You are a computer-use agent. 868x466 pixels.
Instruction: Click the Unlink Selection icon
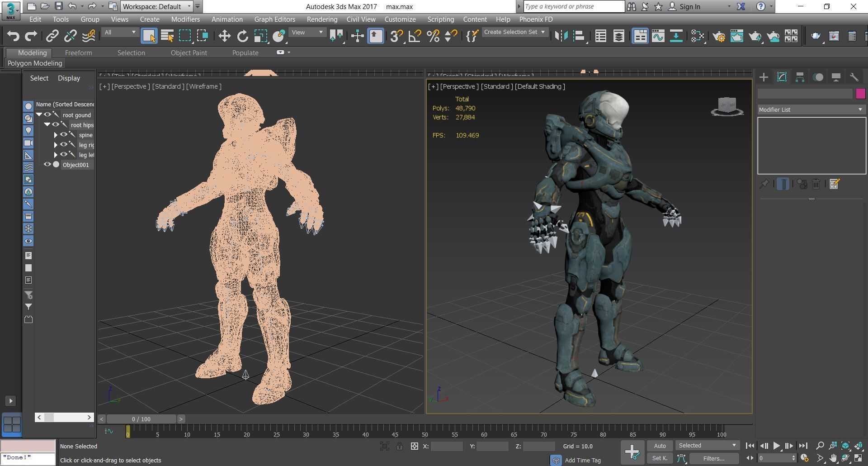click(x=71, y=36)
